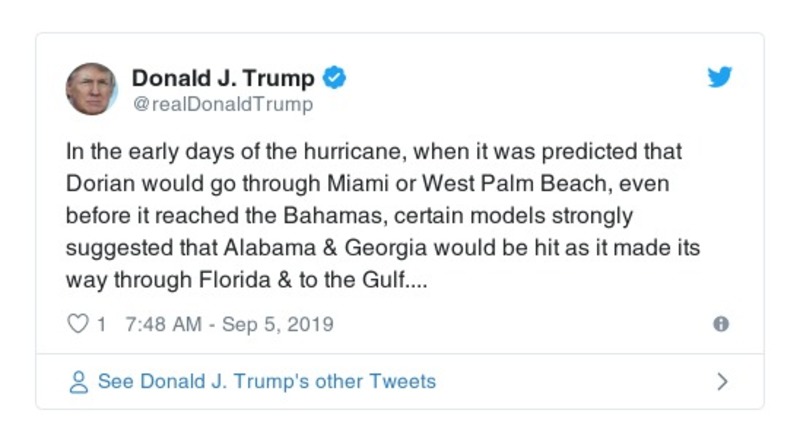Open the @realDonaldTrump handle link
The width and height of the screenshot is (800, 445).
pos(222,104)
